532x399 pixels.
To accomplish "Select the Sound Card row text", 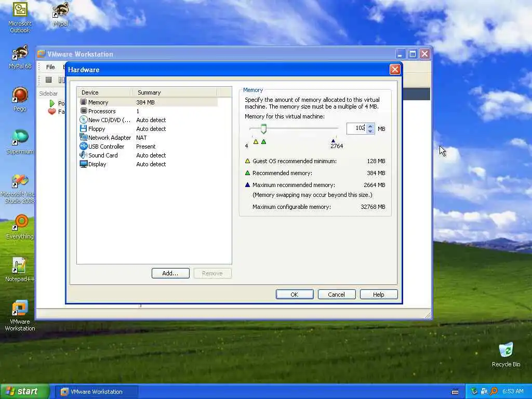I will tap(103, 155).
